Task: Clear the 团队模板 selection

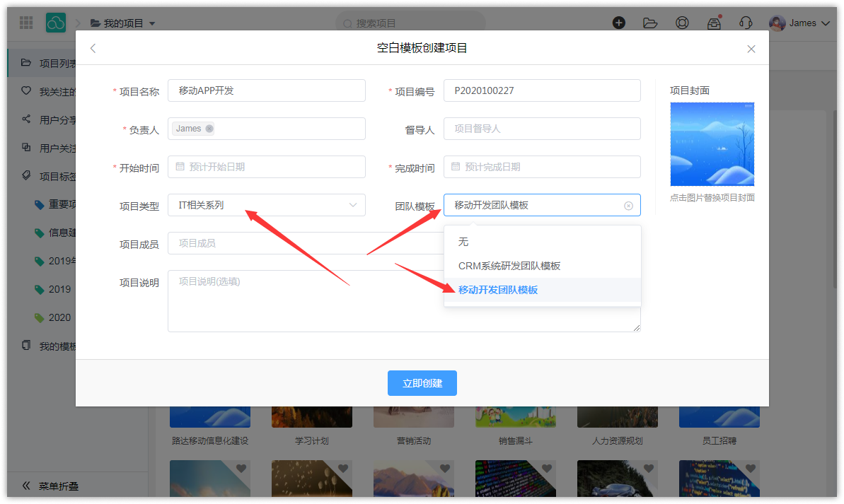Action: tap(628, 206)
